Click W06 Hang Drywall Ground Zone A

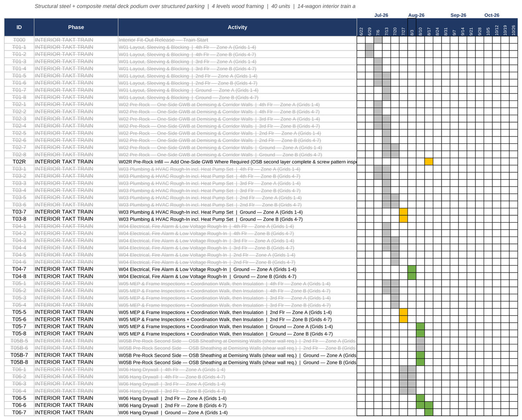click(238, 413)
